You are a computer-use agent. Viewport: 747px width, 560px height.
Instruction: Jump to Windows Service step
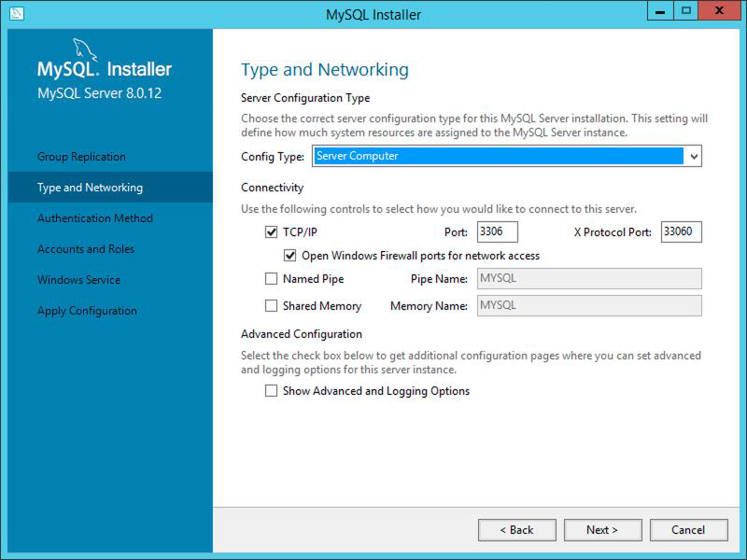[x=78, y=280]
